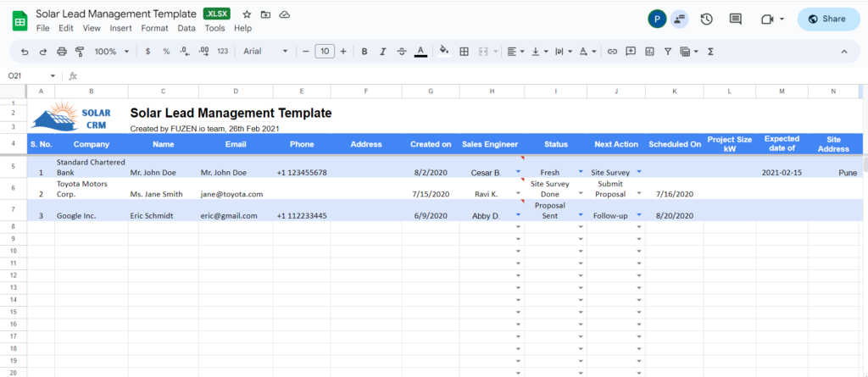The height and width of the screenshot is (377, 868).
Task: Open more number formats (123)
Action: (x=223, y=52)
